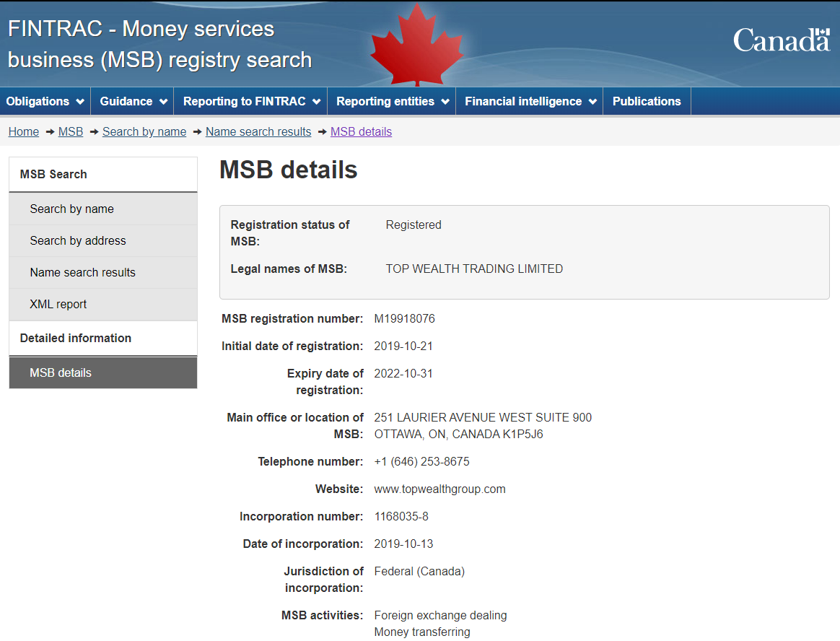Click telephone number +1 (646) 253-8675
Viewport: 840px width, 641px height.
pos(421,461)
